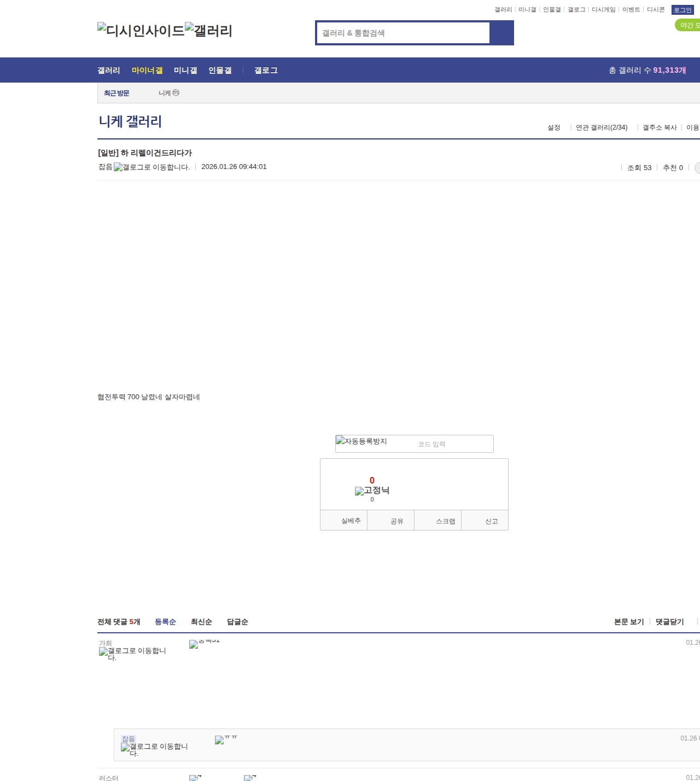Enable 야간 모드 night mode

tap(688, 25)
